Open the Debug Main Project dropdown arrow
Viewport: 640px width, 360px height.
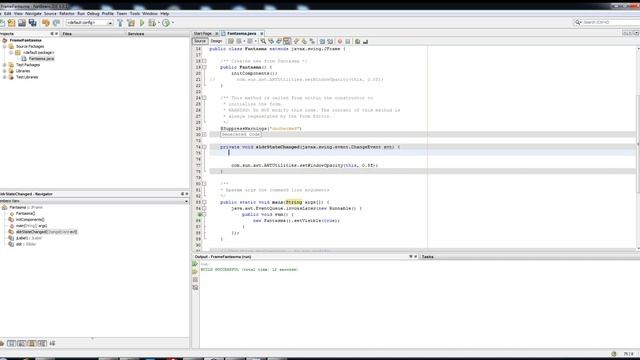[159, 23]
